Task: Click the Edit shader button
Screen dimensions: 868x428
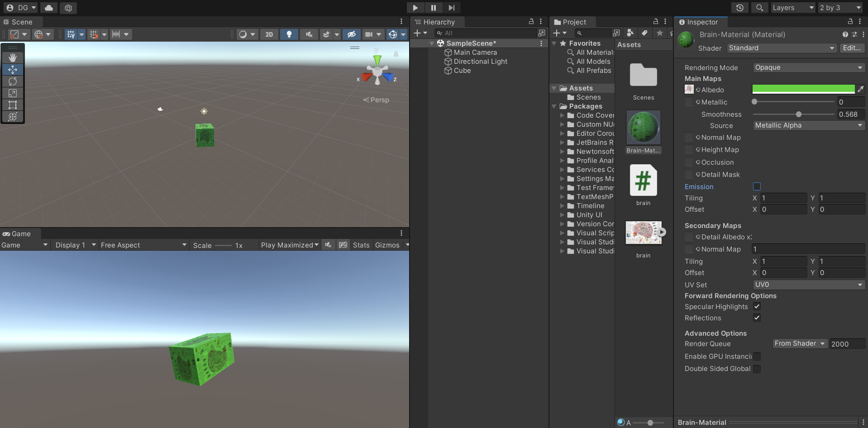Action: (x=851, y=48)
